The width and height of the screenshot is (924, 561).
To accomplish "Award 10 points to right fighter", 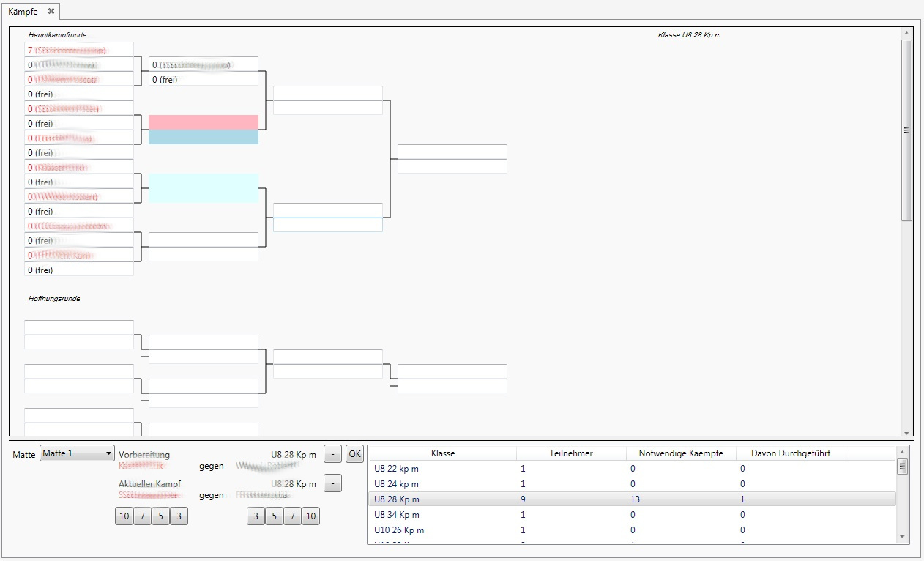I will (310, 516).
